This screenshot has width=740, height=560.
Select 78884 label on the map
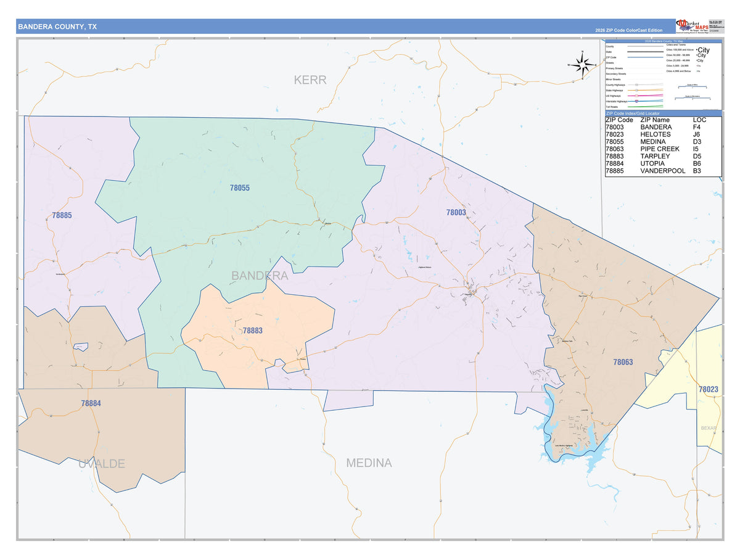pyautogui.click(x=91, y=403)
